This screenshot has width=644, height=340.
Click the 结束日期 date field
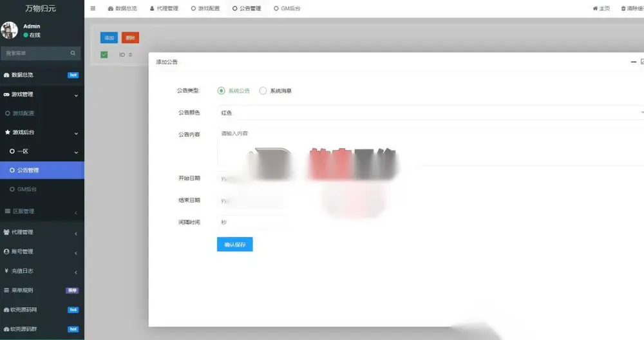[x=251, y=200]
